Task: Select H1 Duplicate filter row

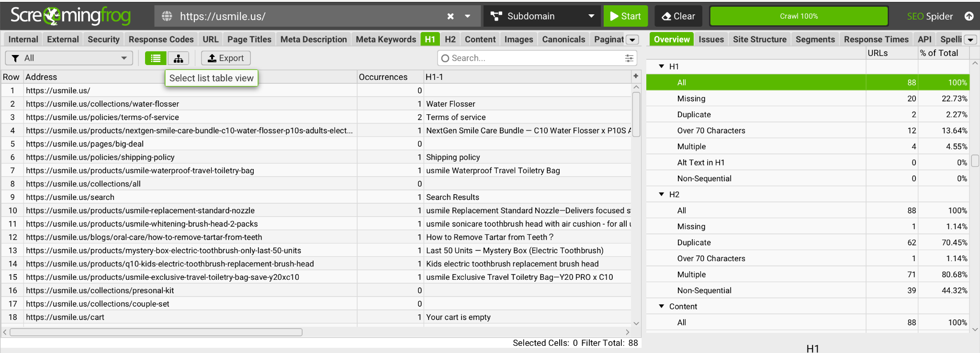Action: tap(808, 114)
